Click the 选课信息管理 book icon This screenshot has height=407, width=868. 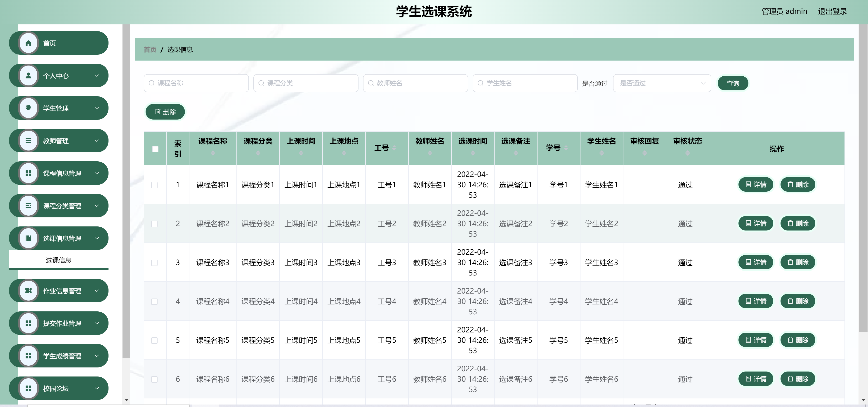point(28,238)
